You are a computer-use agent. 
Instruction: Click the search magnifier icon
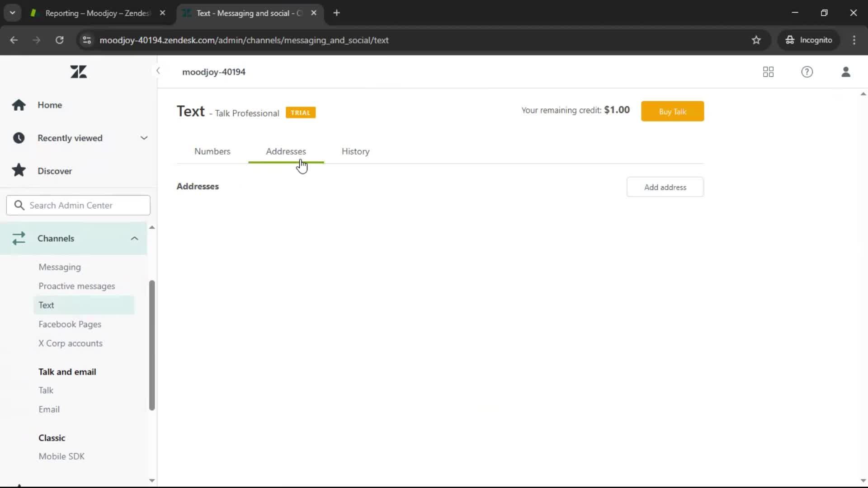point(19,205)
